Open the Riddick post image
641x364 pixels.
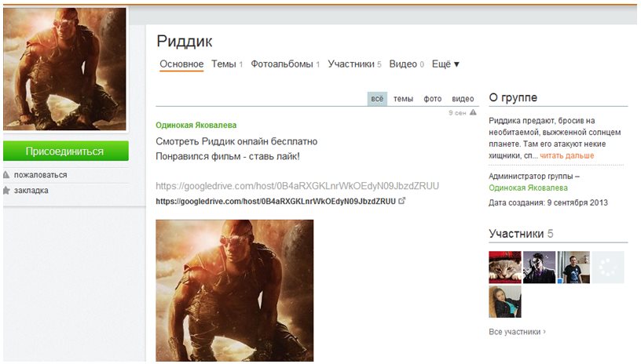(x=235, y=290)
